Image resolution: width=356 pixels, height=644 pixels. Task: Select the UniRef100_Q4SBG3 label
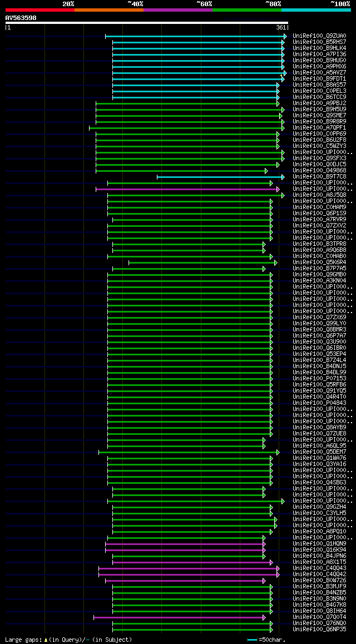click(319, 483)
